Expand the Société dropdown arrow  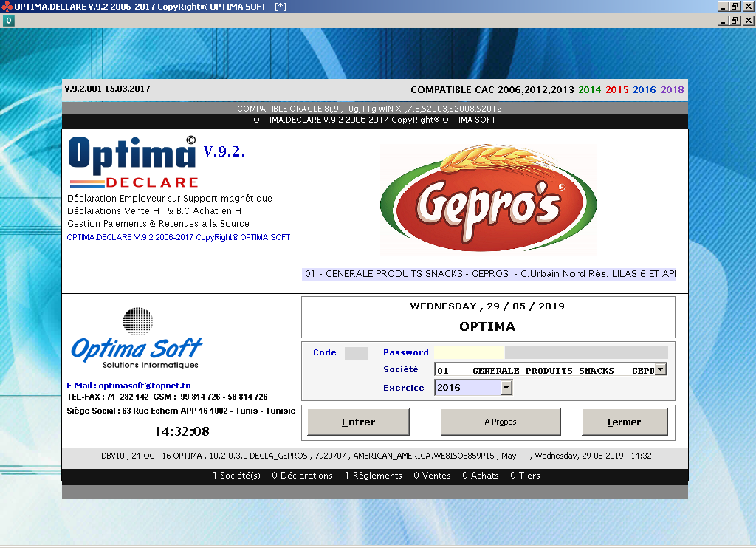click(661, 369)
